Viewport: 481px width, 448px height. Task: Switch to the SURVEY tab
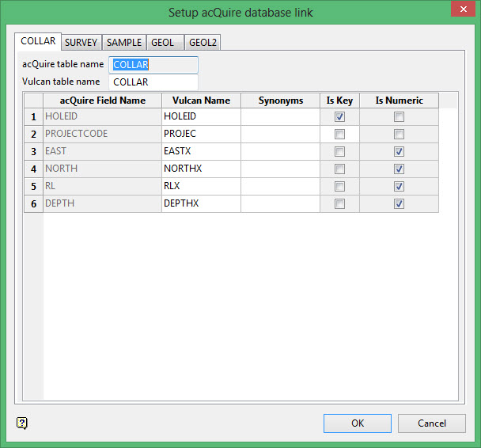point(81,42)
